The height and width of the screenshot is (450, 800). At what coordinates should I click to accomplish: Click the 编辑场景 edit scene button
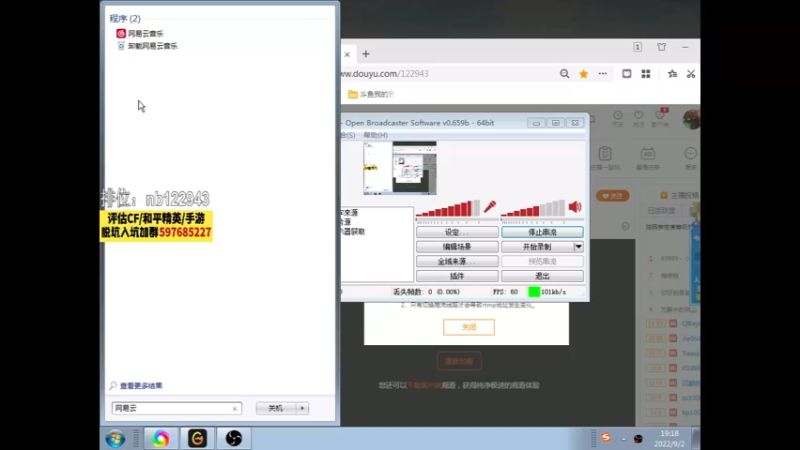pos(457,247)
